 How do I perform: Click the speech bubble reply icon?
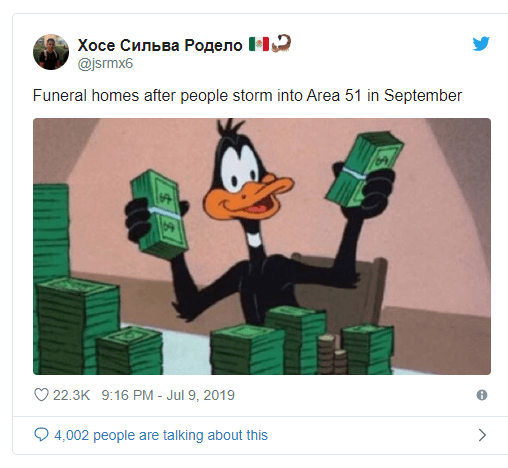click(41, 435)
